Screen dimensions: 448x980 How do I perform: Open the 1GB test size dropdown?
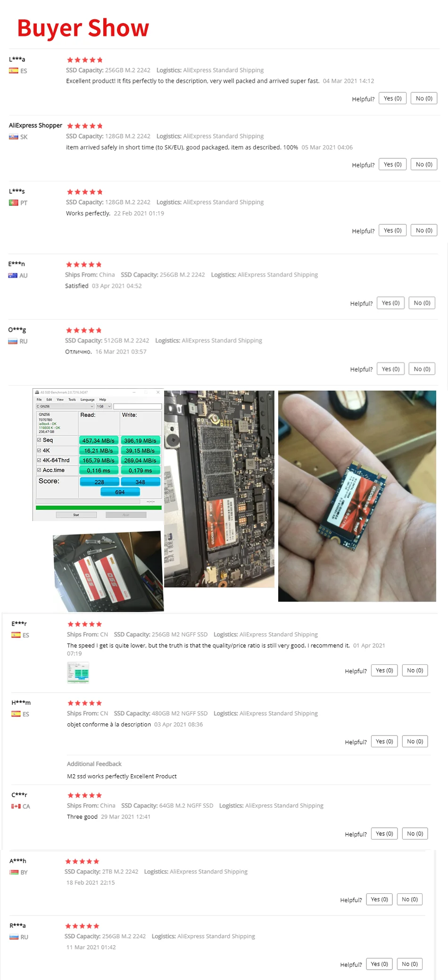point(104,406)
